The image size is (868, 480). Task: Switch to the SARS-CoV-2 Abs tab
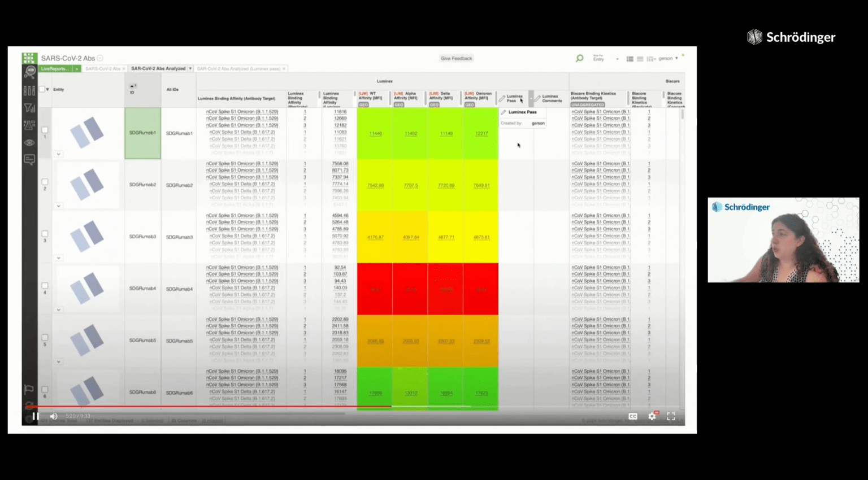point(103,69)
